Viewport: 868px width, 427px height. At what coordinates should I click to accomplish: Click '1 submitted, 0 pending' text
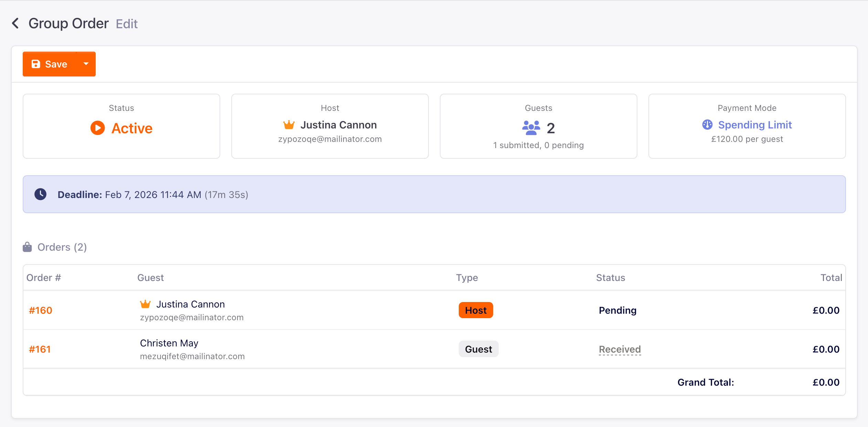click(x=539, y=145)
